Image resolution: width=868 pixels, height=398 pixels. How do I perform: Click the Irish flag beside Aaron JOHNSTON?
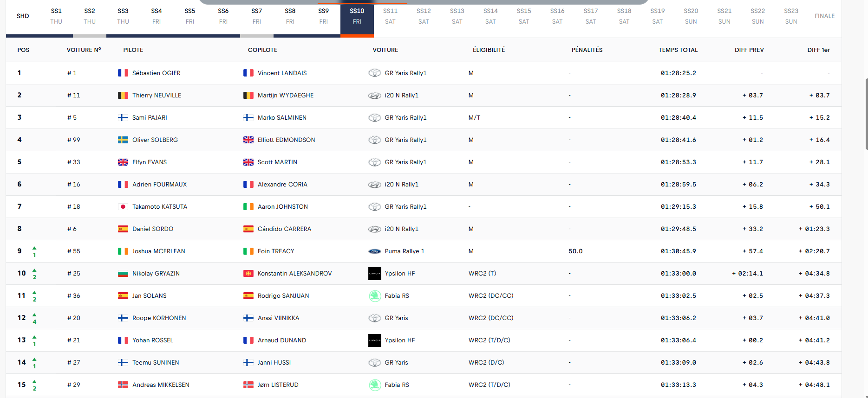248,206
